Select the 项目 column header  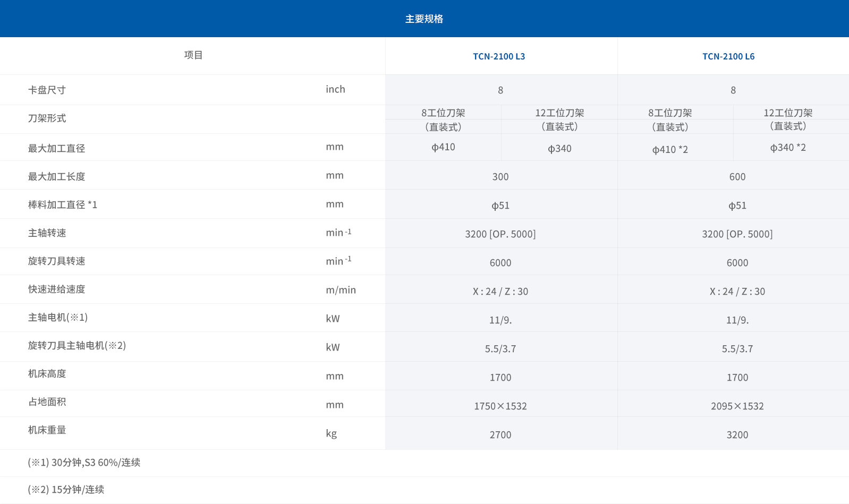tap(193, 55)
